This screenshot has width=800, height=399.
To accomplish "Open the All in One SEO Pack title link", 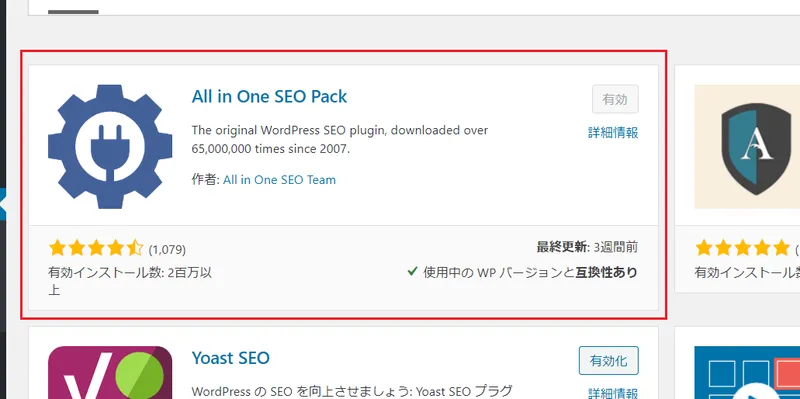I will pyautogui.click(x=269, y=96).
